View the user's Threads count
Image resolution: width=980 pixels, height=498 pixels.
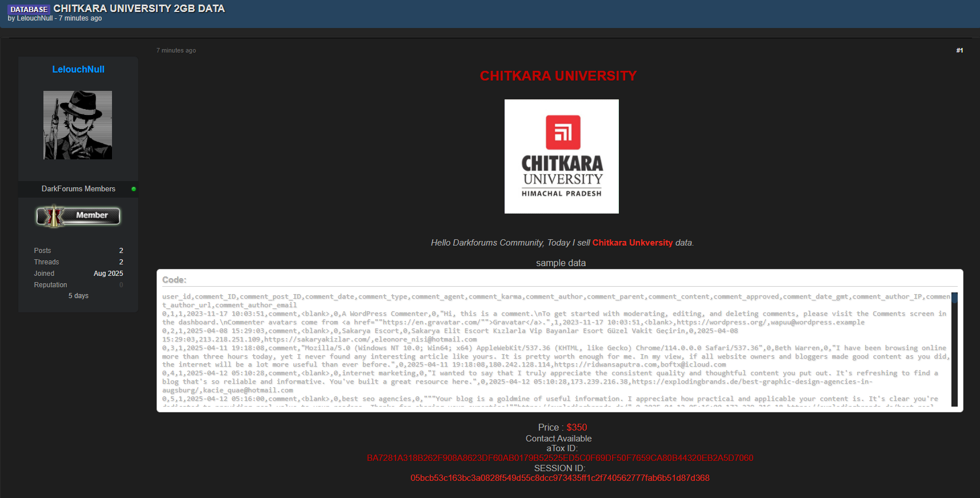[x=121, y=262]
